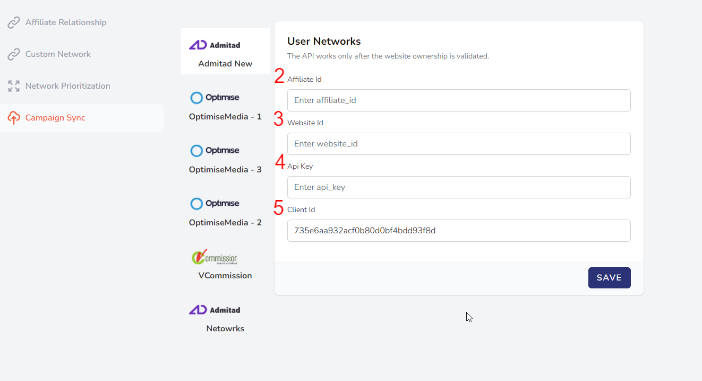The height and width of the screenshot is (381, 702).
Task: Click the User Networks heading
Action: (324, 41)
